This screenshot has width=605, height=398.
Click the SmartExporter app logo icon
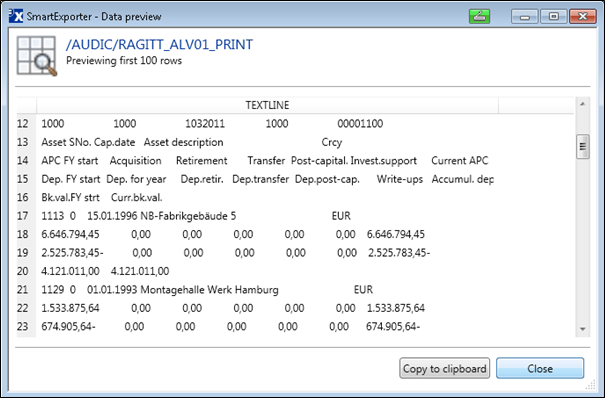[x=16, y=16]
